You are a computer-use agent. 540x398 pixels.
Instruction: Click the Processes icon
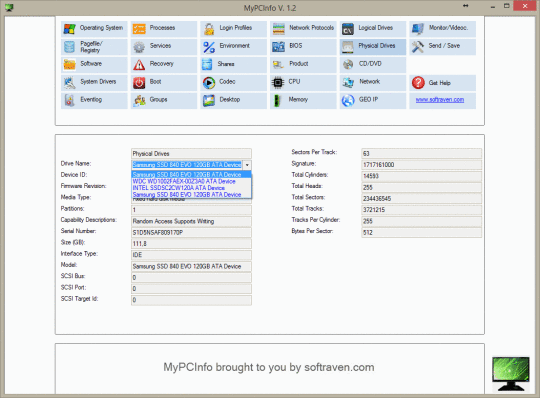point(139,29)
